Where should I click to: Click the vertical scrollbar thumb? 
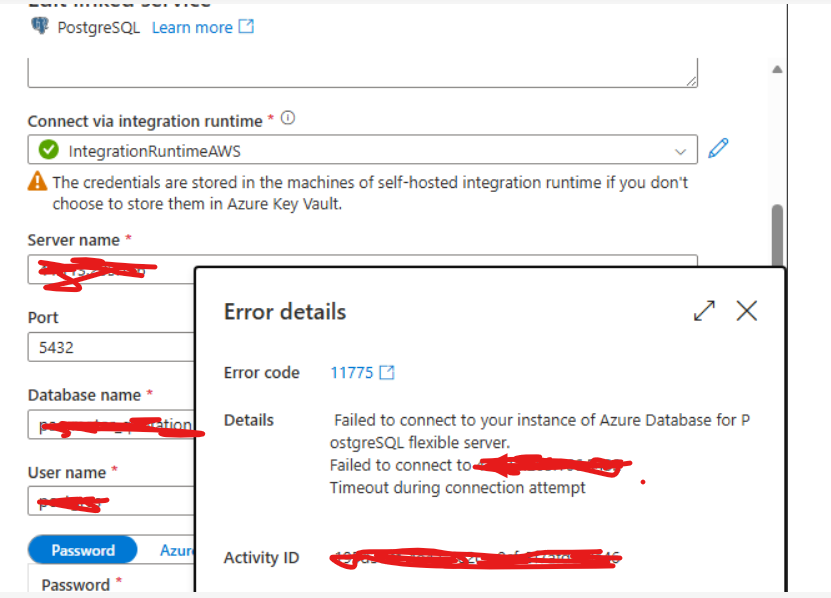[777, 236]
